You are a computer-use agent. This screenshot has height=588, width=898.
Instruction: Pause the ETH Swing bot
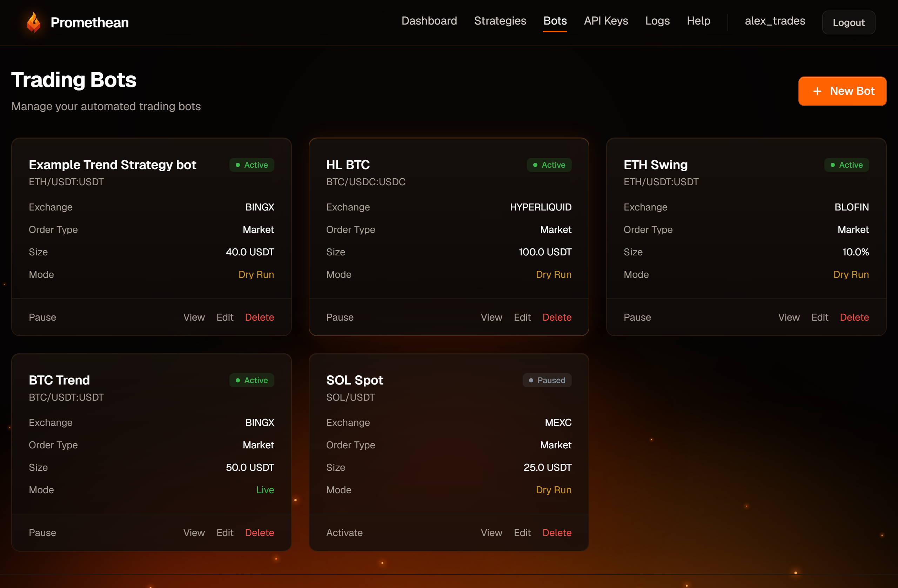click(637, 317)
